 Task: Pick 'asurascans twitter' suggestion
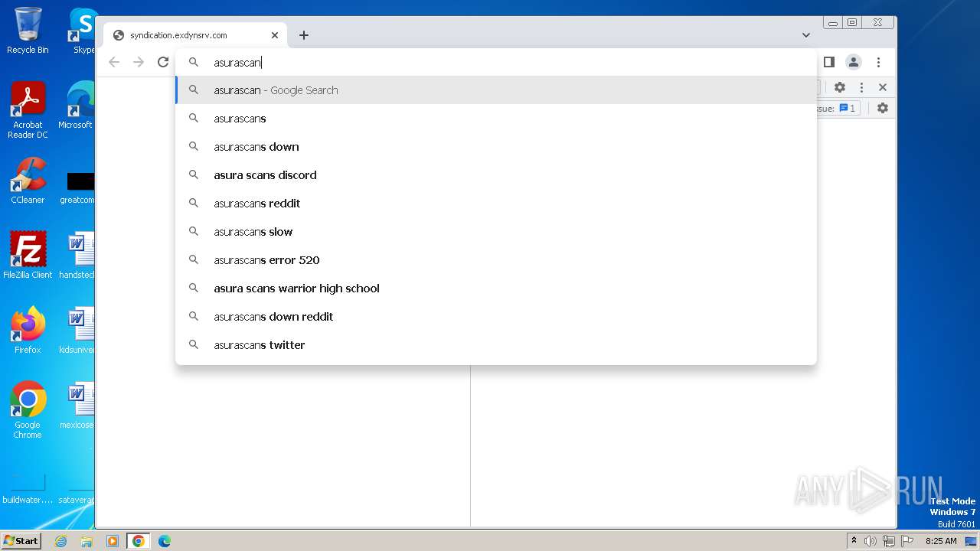496,345
